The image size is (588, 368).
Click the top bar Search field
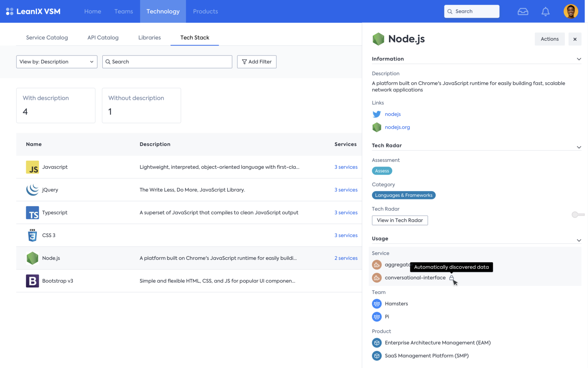click(x=471, y=11)
